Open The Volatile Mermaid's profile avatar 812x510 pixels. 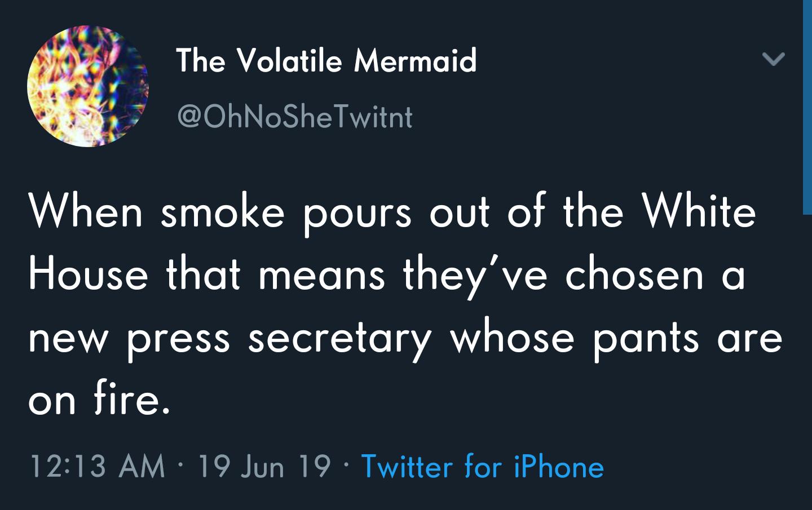pyautogui.click(x=88, y=86)
